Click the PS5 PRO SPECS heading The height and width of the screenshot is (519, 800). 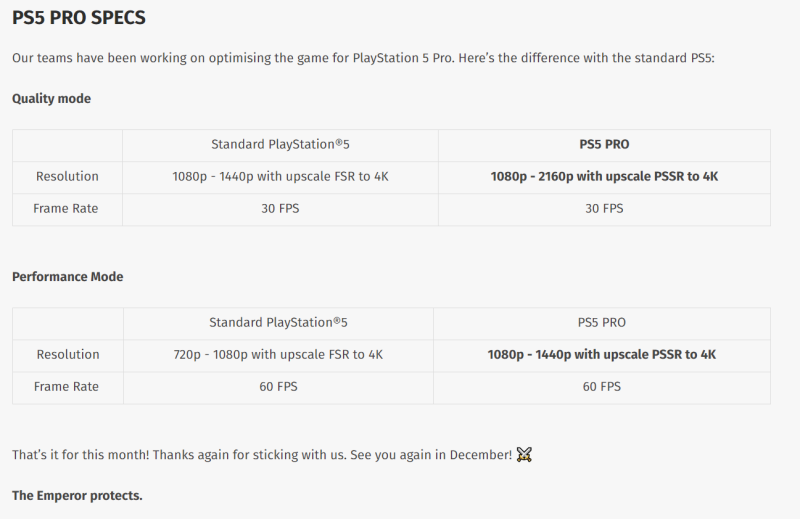(79, 19)
